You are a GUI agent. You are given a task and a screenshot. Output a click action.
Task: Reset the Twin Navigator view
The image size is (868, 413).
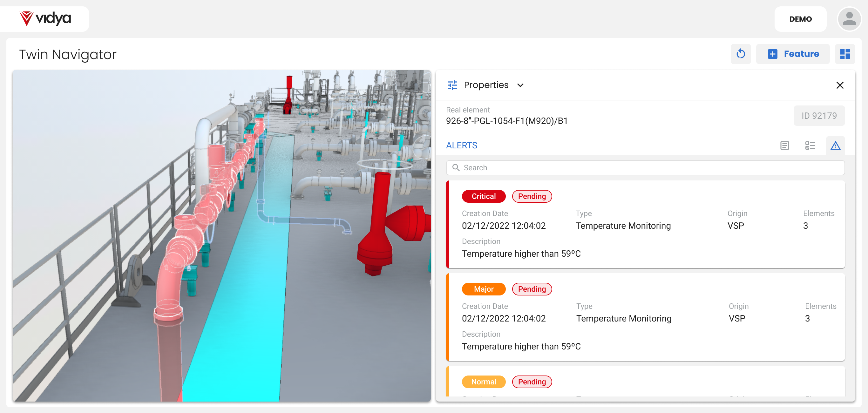tap(741, 54)
